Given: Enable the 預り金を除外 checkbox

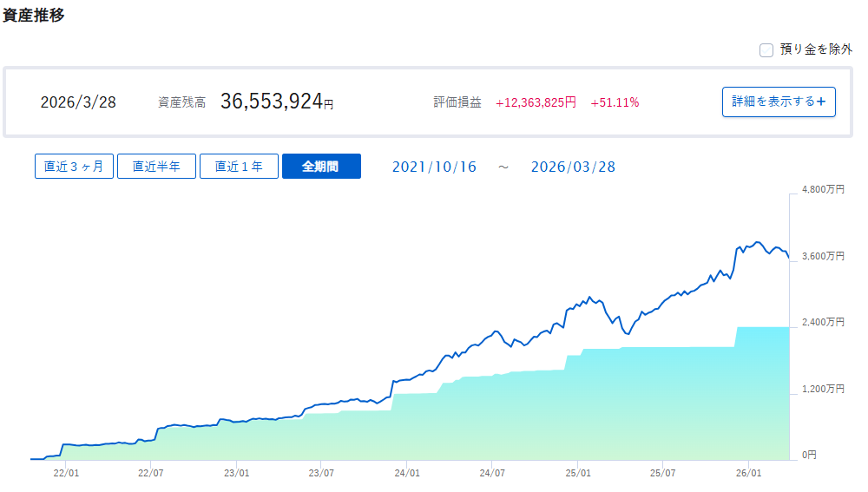Looking at the screenshot, I should click(766, 49).
